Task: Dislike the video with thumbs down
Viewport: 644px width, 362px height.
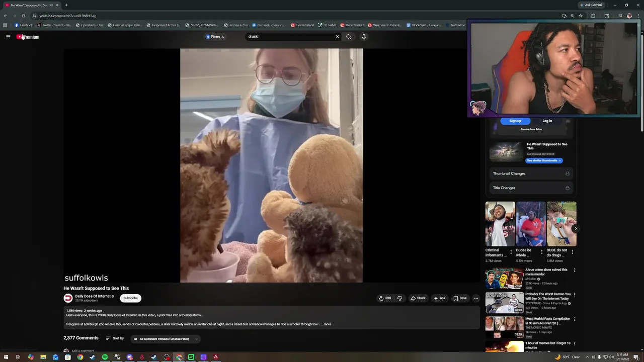Action: click(400, 298)
